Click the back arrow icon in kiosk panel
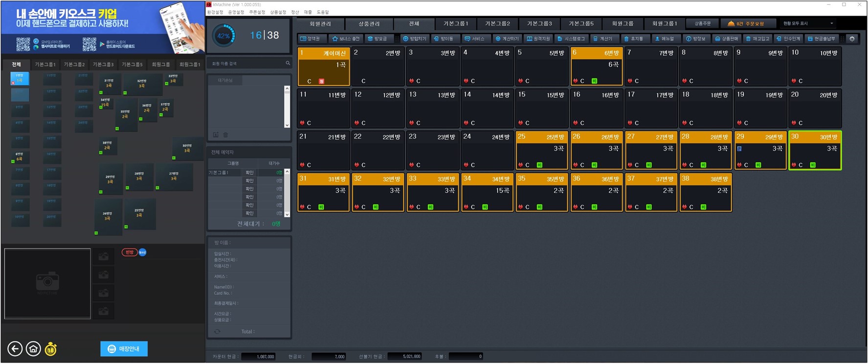 point(15,349)
